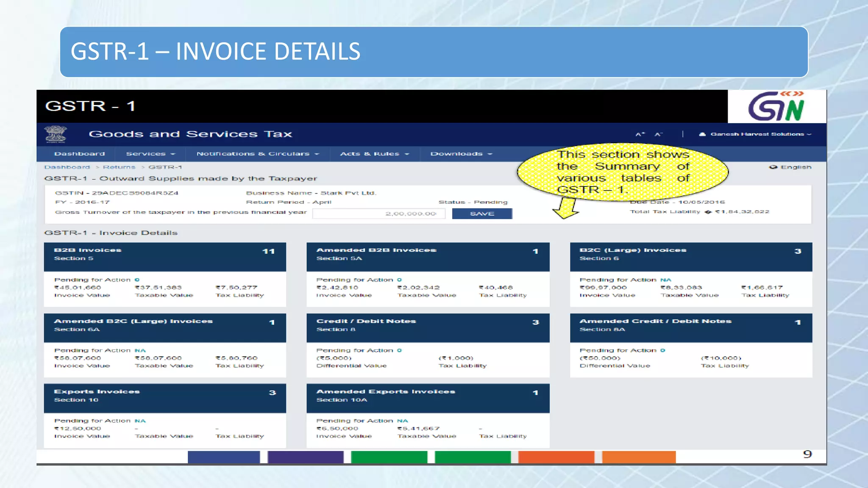
Task: Click invoice value ₹99,97,000
Action: point(603,288)
